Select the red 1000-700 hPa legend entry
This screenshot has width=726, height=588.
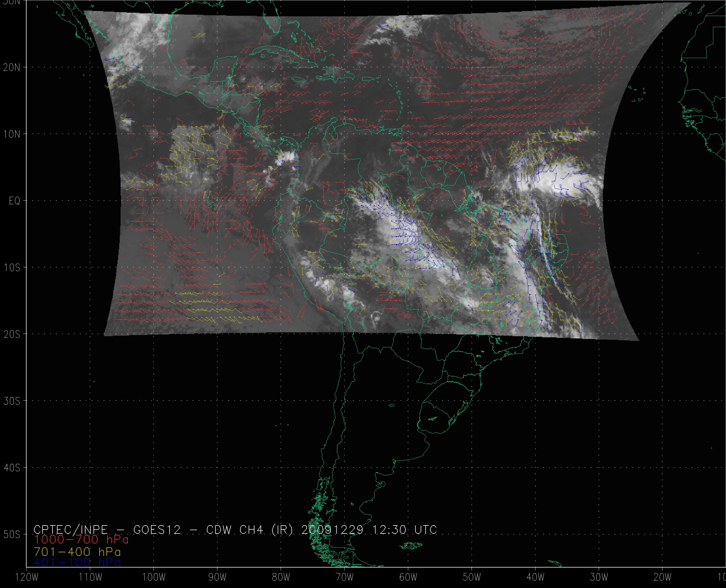click(81, 539)
